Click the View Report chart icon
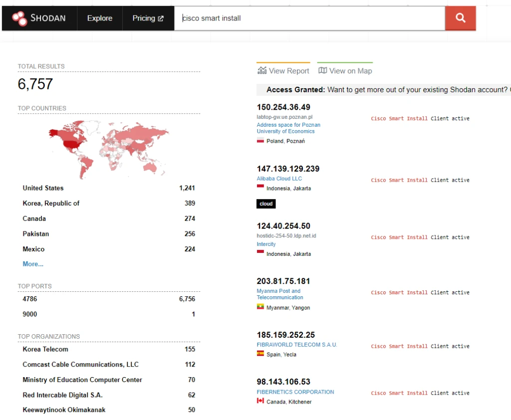The image size is (511, 420). coord(262,71)
